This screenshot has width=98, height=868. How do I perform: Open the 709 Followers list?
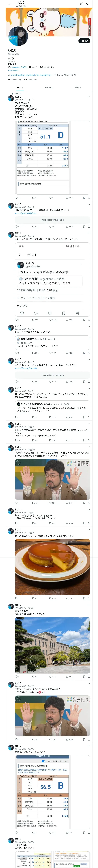[30, 80]
